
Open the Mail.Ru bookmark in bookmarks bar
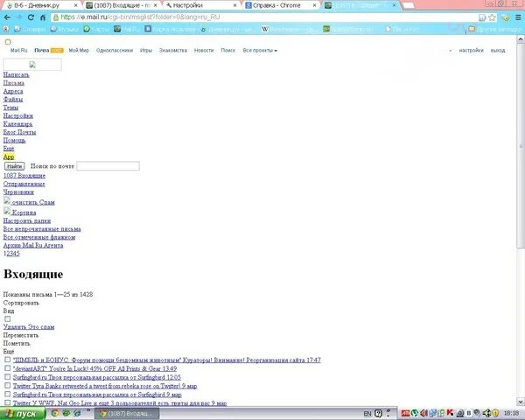(x=127, y=30)
